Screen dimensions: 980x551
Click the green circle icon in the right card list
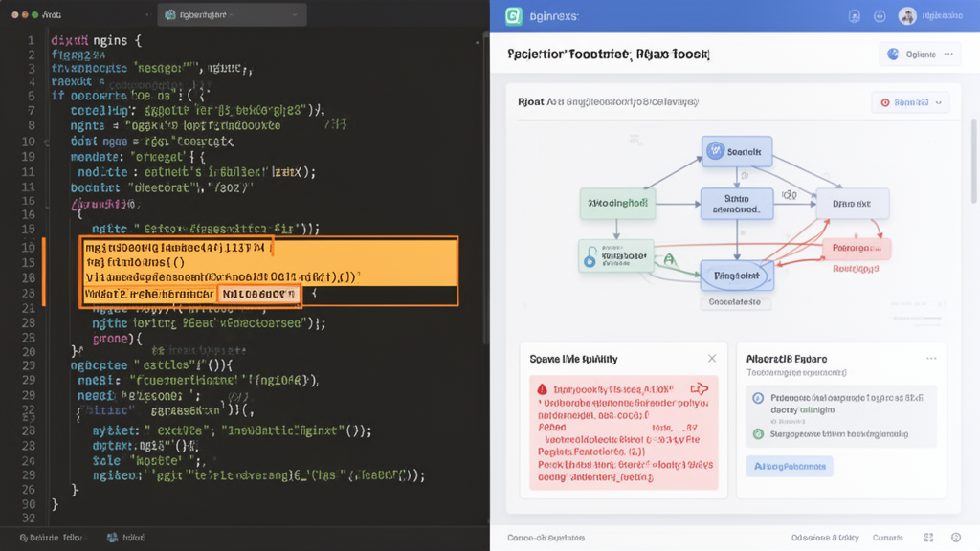pos(758,433)
